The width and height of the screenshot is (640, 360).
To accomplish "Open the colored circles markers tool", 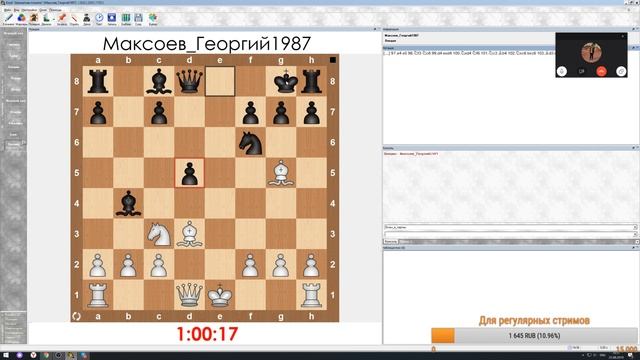I will coord(21,18).
